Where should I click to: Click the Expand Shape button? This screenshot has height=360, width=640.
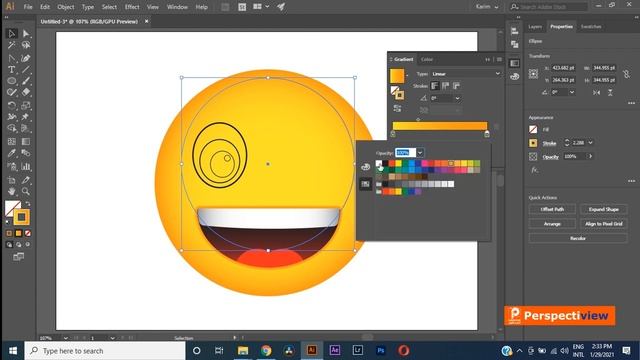(603, 209)
